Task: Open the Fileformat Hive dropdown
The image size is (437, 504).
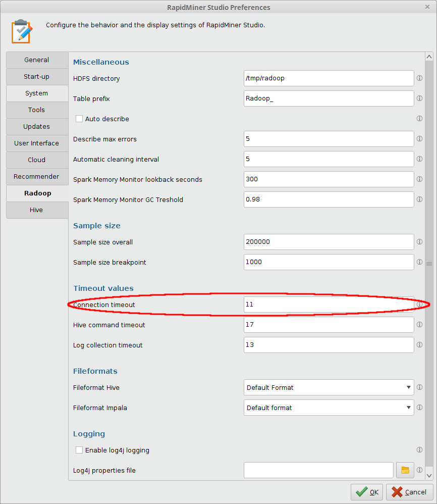Action: [x=329, y=387]
